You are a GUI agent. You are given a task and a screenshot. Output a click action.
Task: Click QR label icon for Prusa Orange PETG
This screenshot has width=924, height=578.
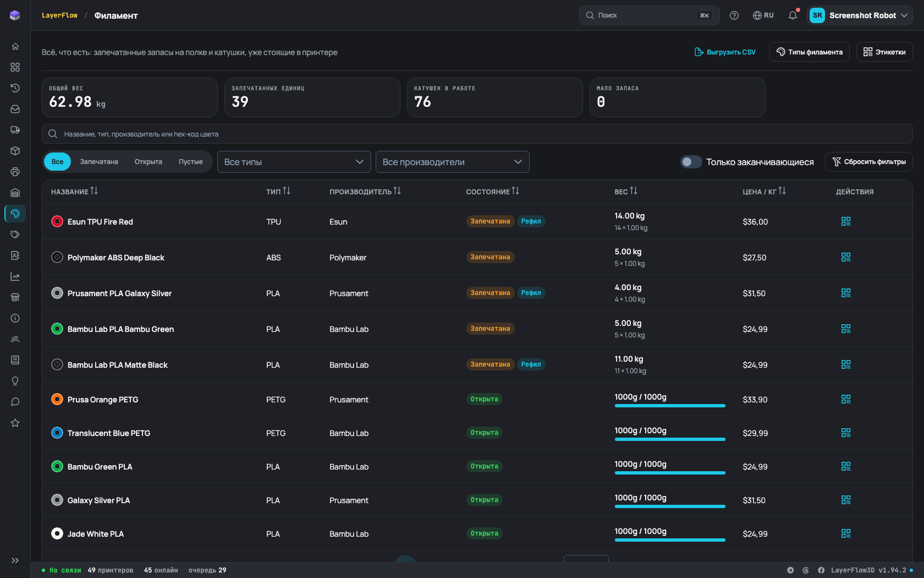(846, 399)
